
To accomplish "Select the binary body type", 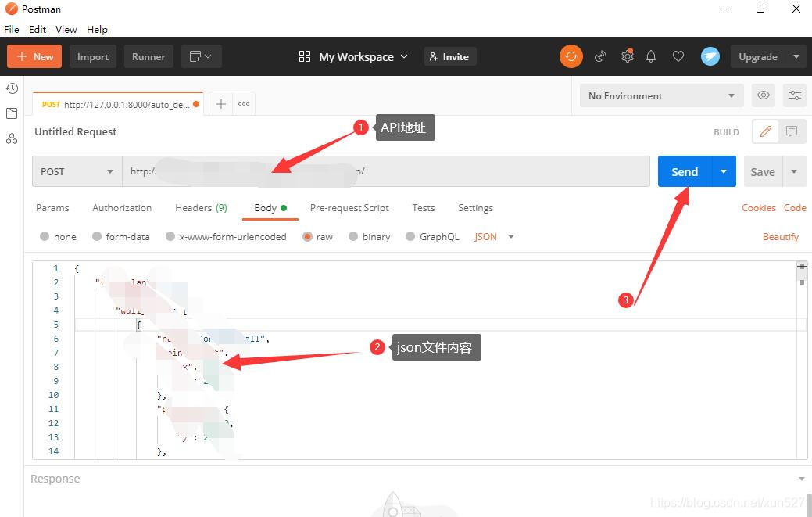I will [x=369, y=236].
